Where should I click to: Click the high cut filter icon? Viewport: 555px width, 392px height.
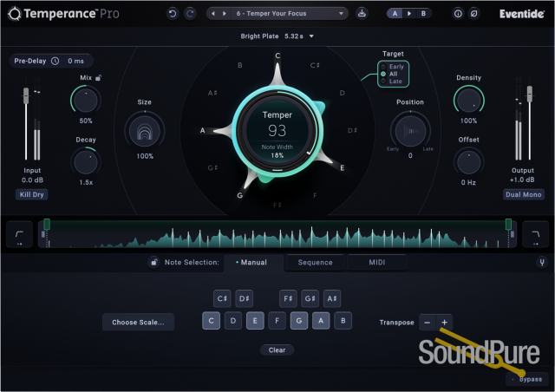(536, 234)
